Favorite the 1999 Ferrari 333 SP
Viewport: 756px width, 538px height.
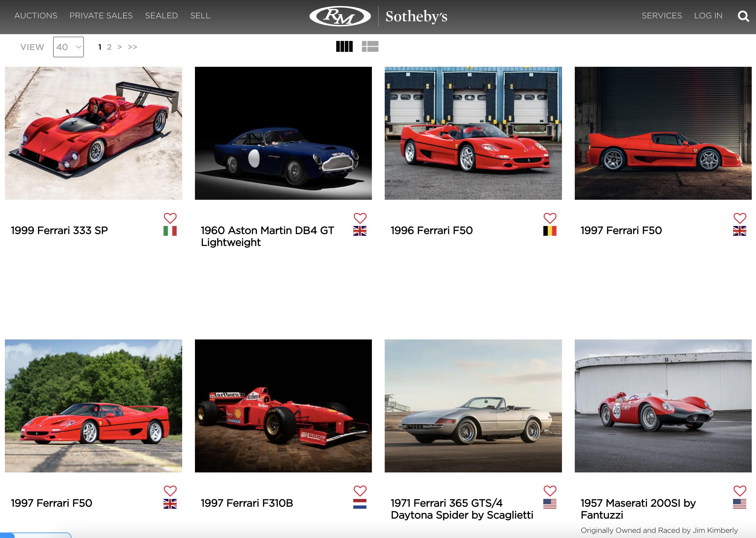coord(170,218)
